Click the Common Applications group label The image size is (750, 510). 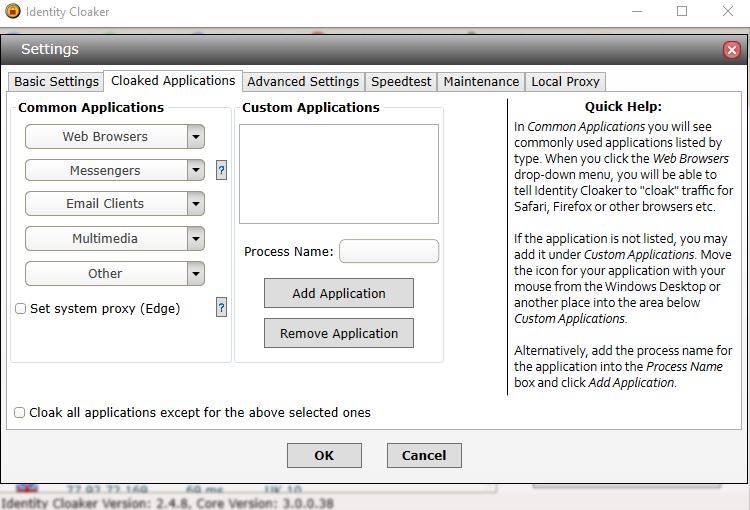91,107
